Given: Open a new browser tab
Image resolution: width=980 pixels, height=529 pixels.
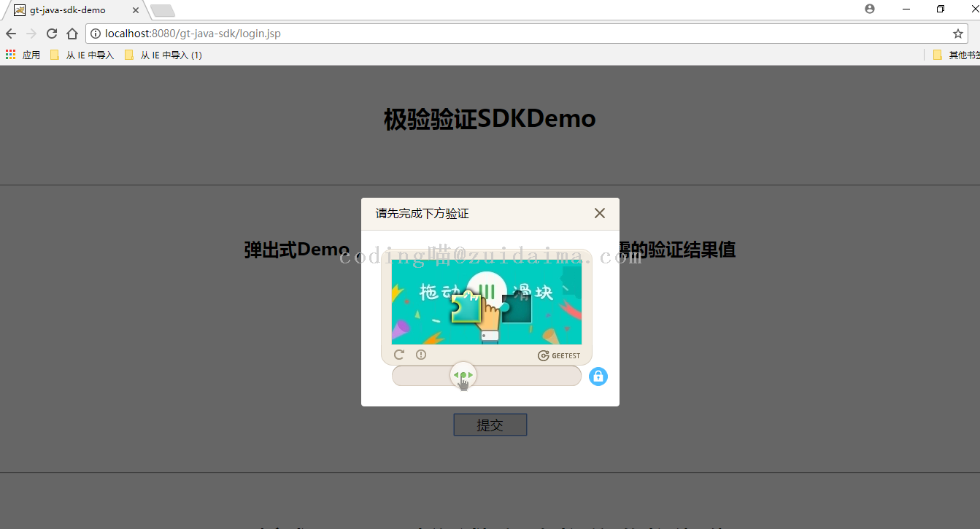Looking at the screenshot, I should point(162,11).
